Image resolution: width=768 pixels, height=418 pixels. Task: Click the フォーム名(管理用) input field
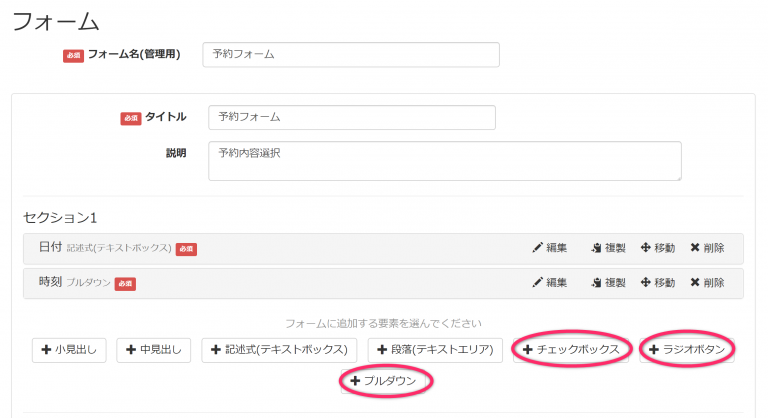[351, 54]
